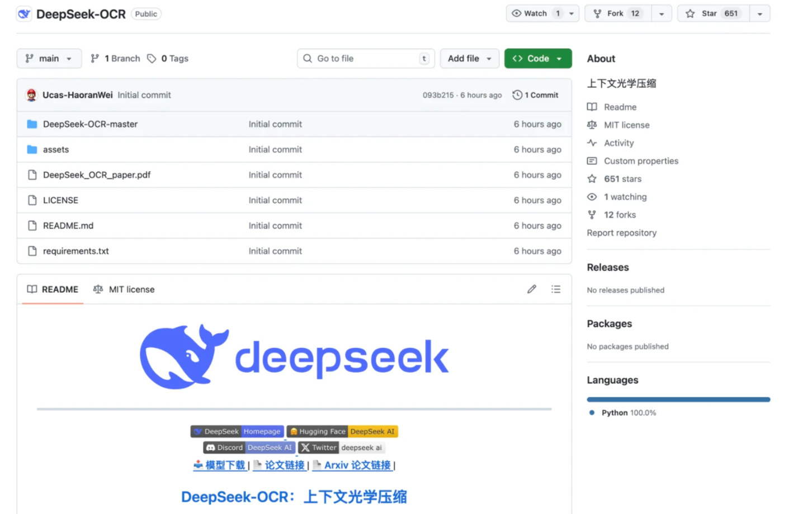Open the green Code dropdown
Viewport: 812px width, 514px height.
tap(538, 59)
